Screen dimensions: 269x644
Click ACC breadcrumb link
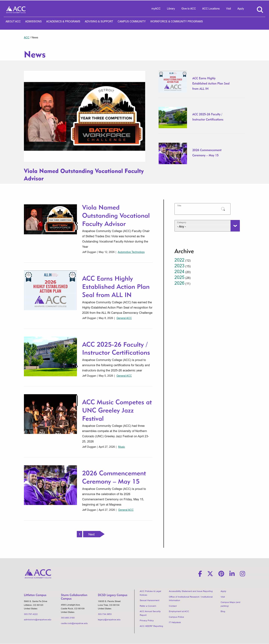click(x=27, y=37)
